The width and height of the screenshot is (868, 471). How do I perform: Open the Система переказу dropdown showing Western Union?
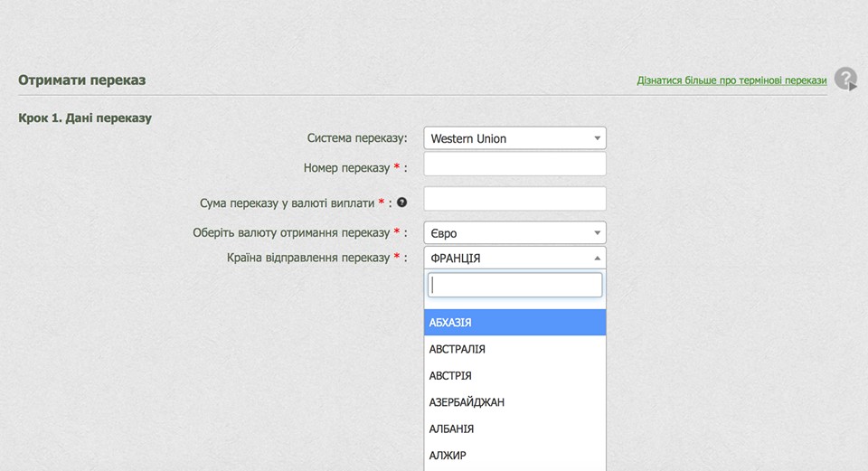tap(514, 138)
